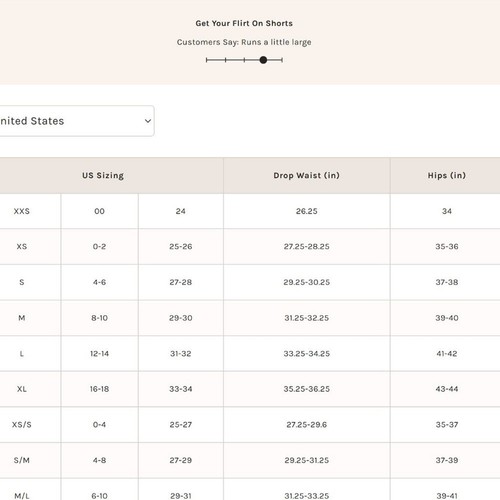Click the '35.25-36.25' drop waist cell
This screenshot has width=500, height=500.
307,389
